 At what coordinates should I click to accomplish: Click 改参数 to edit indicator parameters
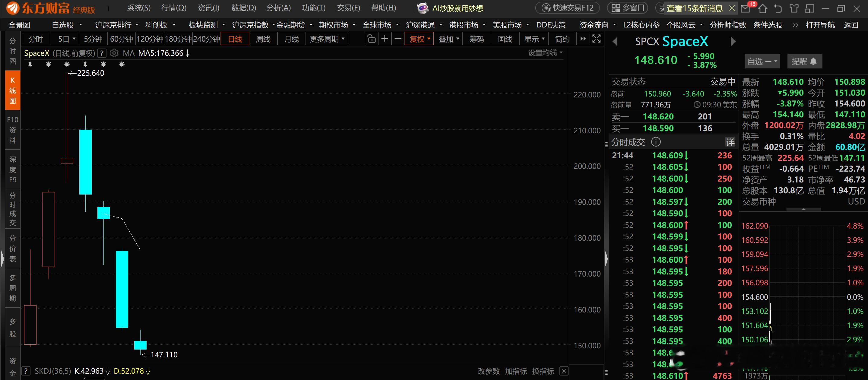coord(489,371)
